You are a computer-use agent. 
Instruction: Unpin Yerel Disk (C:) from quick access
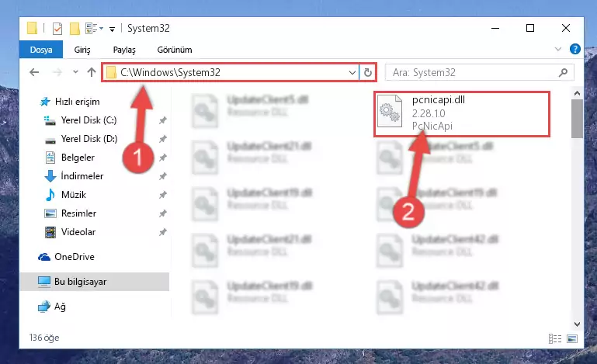(x=162, y=120)
